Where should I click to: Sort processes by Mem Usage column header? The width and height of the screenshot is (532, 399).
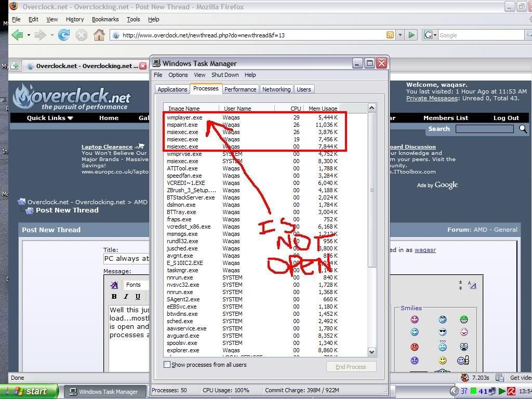[322, 108]
